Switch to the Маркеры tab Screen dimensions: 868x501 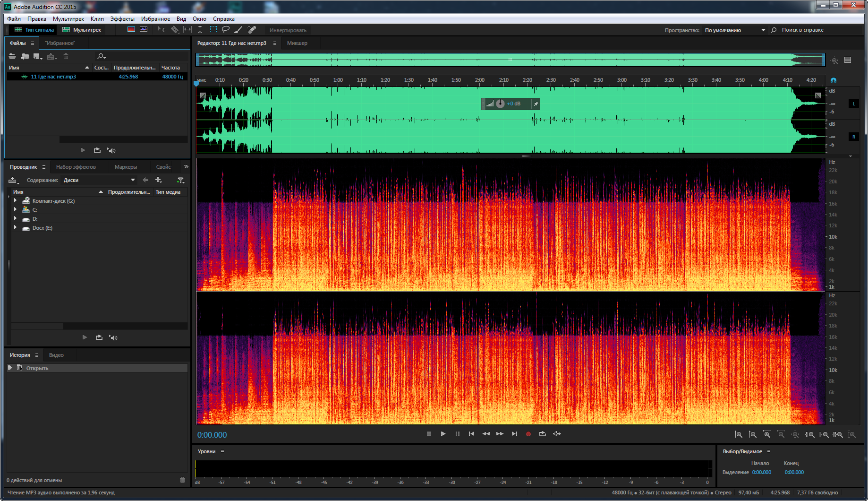pyautogui.click(x=126, y=167)
